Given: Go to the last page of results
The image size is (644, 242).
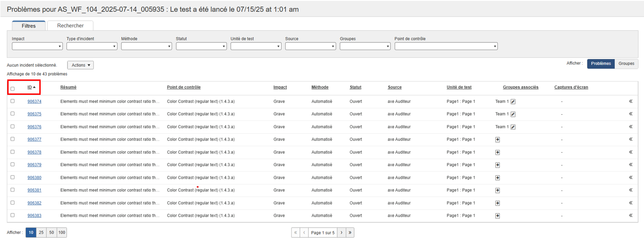Looking at the screenshot, I should point(350,233).
